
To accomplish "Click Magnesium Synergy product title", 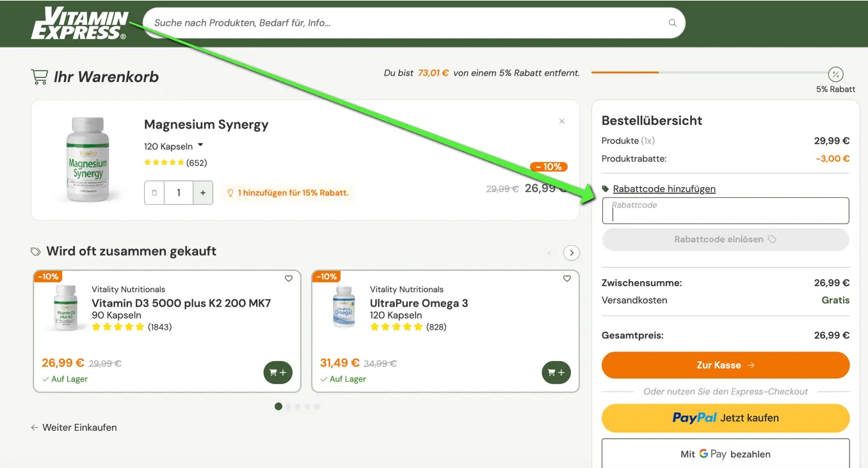I will coord(206,125).
